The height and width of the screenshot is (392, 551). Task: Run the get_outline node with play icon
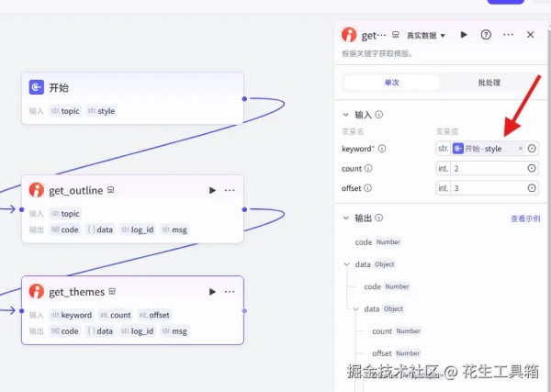click(x=212, y=190)
